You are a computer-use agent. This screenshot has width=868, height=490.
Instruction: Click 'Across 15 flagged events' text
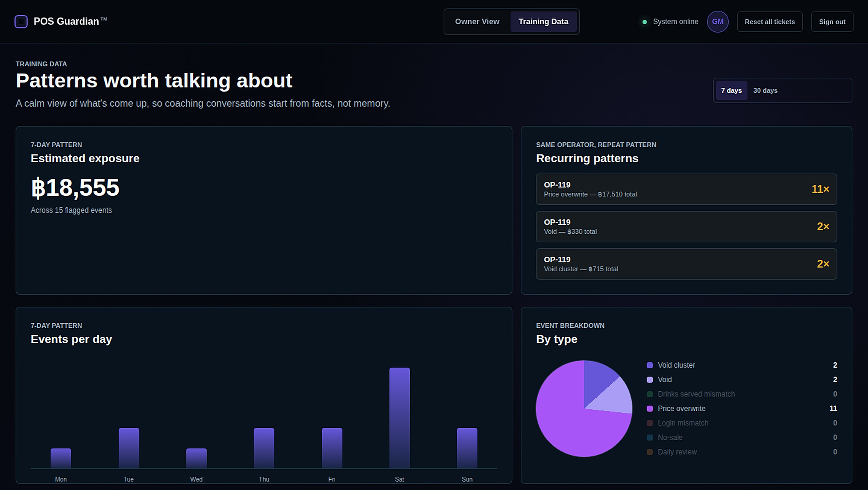click(71, 210)
